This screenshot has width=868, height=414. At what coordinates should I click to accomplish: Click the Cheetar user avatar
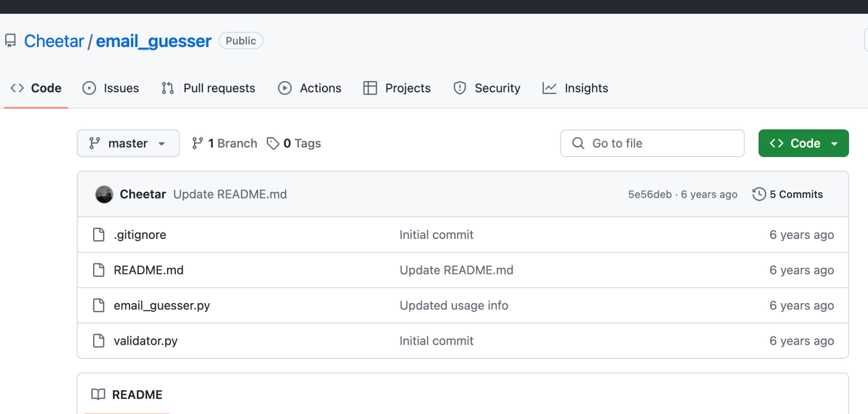point(104,195)
